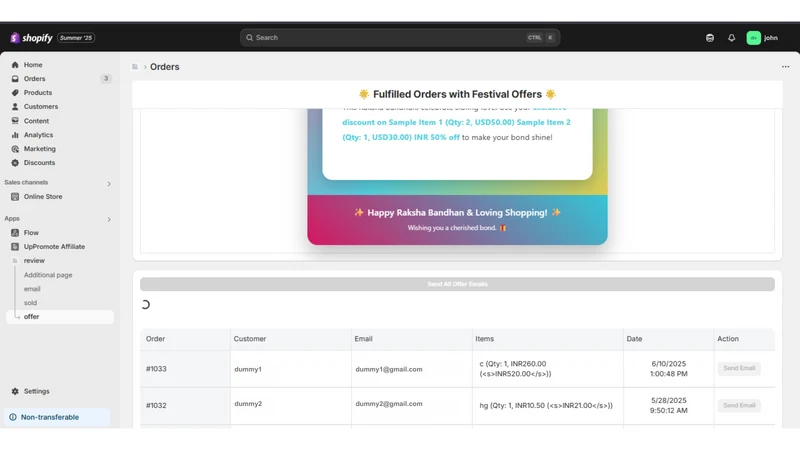This screenshot has width=800, height=450.
Task: Focus the Search input field
Action: [x=400, y=38]
